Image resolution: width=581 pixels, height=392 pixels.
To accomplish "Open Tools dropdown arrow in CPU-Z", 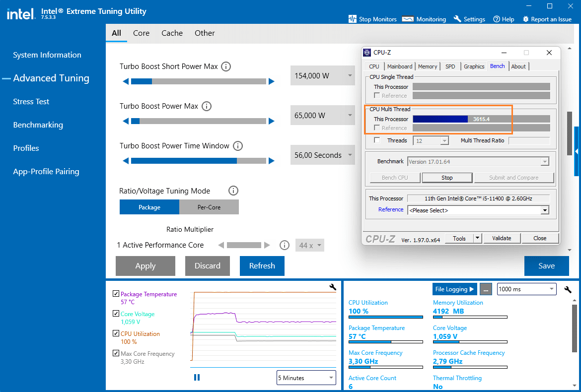I will click(478, 238).
